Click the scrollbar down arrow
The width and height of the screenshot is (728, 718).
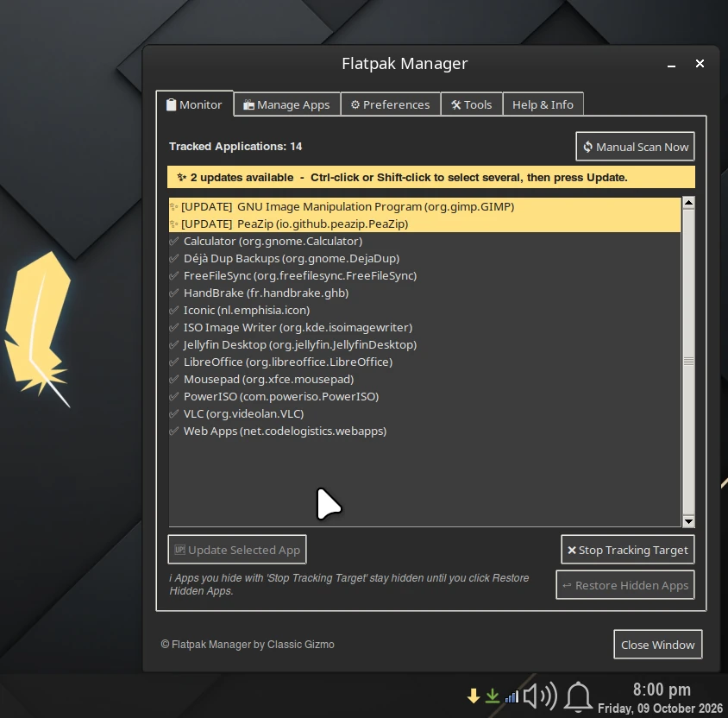point(688,521)
